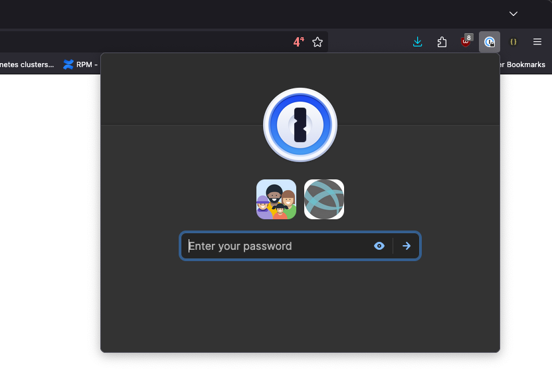Focus the Enter your password field
The height and width of the screenshot is (392, 552).
coord(276,246)
